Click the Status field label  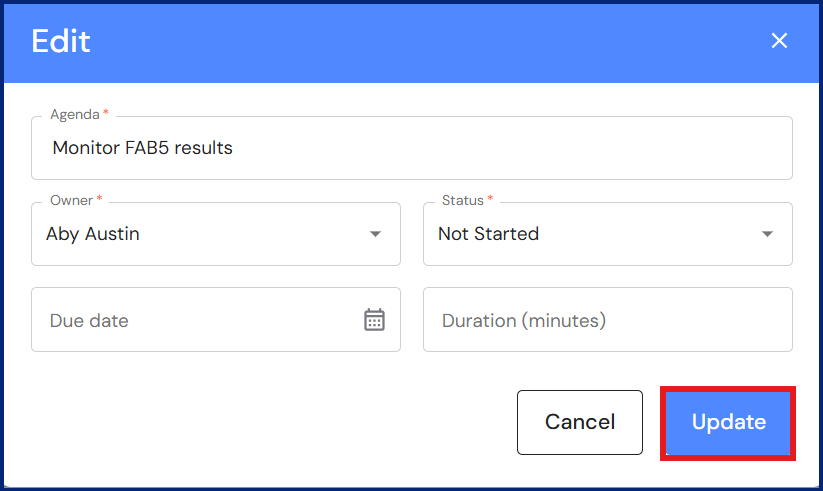pyautogui.click(x=462, y=201)
